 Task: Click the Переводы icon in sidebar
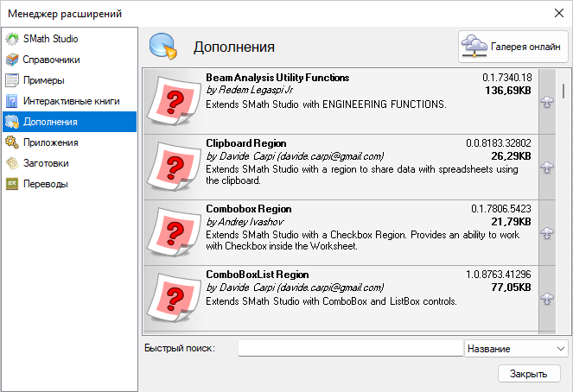(12, 184)
